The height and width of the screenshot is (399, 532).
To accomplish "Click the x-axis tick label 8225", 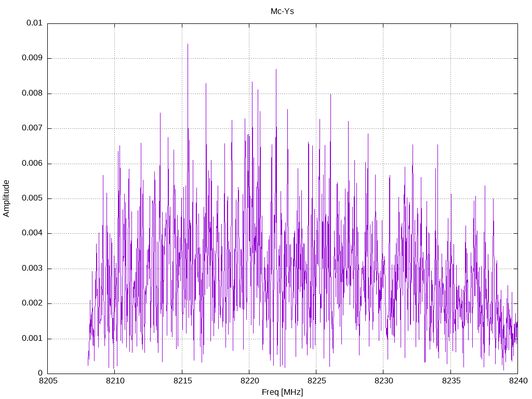I will (x=317, y=381).
